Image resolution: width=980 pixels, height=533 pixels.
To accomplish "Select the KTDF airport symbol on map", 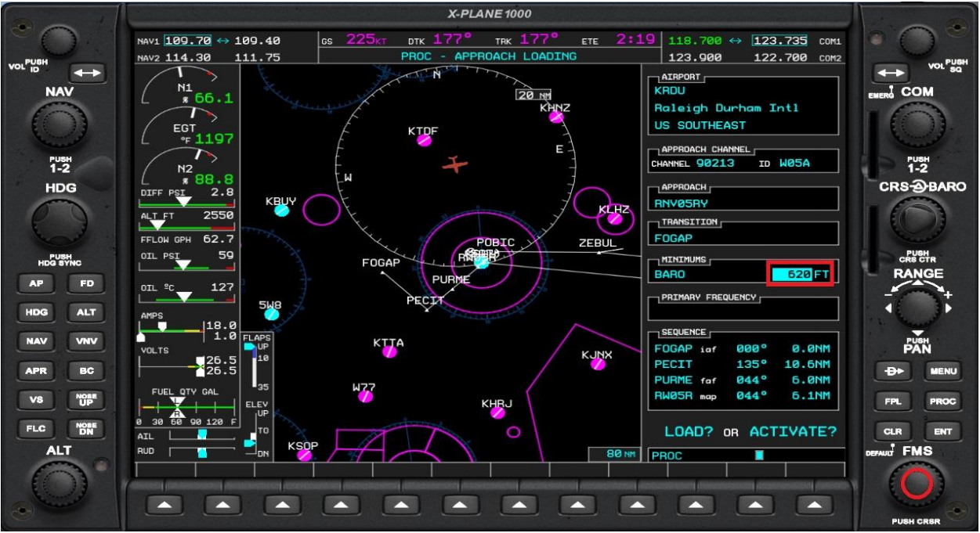I will (x=424, y=140).
